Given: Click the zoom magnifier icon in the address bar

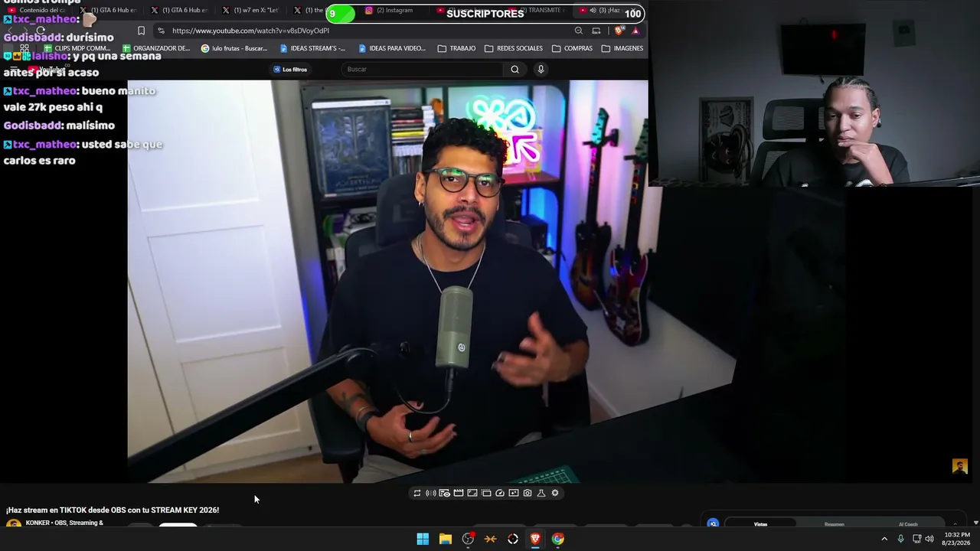Looking at the screenshot, I should (579, 31).
